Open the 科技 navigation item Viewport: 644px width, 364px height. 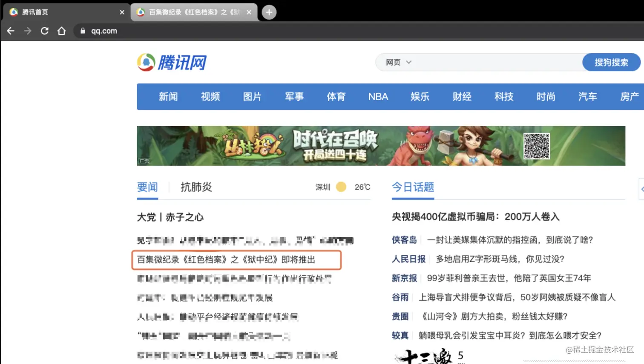coord(504,97)
